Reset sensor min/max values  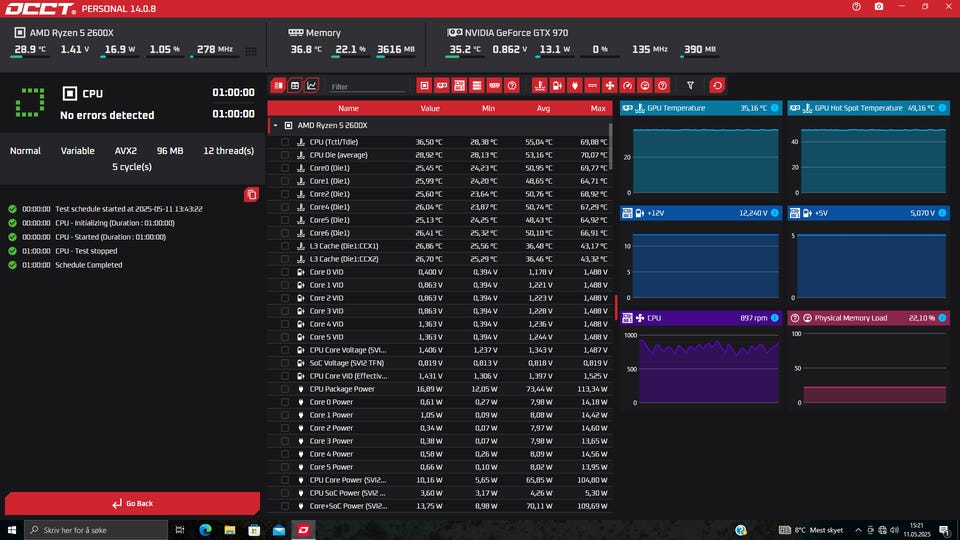pos(718,86)
